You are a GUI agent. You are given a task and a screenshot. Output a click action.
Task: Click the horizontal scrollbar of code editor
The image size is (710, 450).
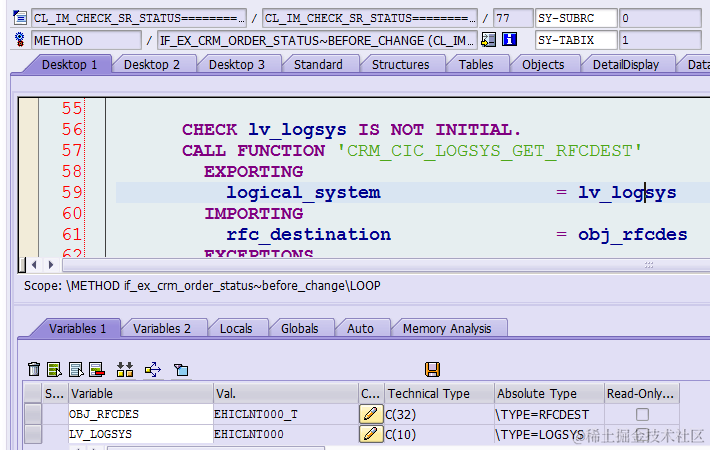(386, 265)
